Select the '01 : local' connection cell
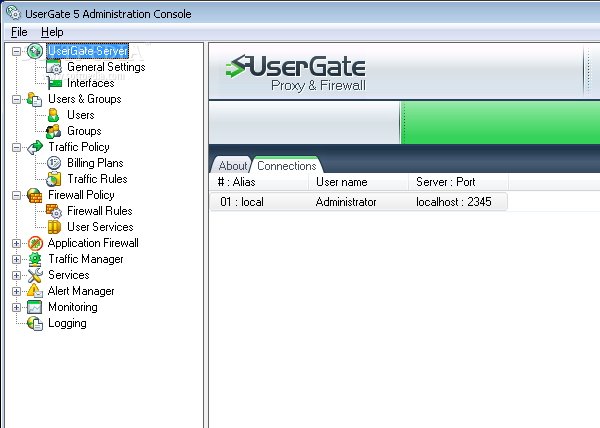 tap(242, 202)
